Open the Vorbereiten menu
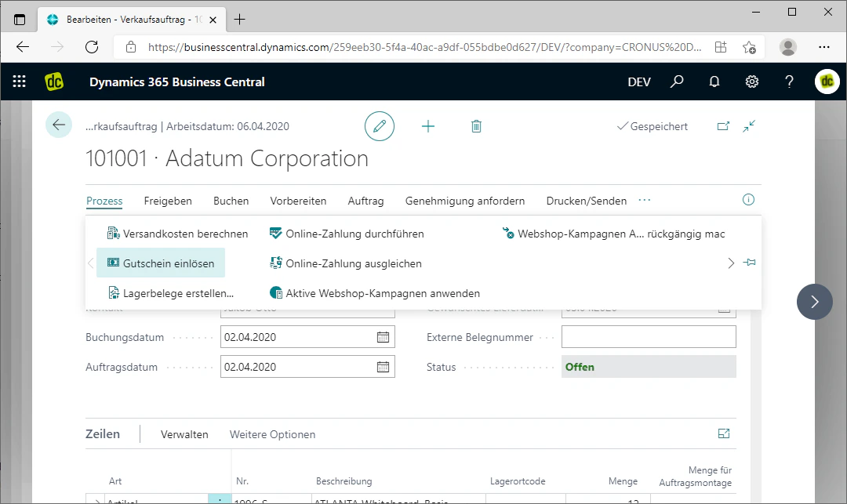The image size is (847, 504). pos(298,201)
